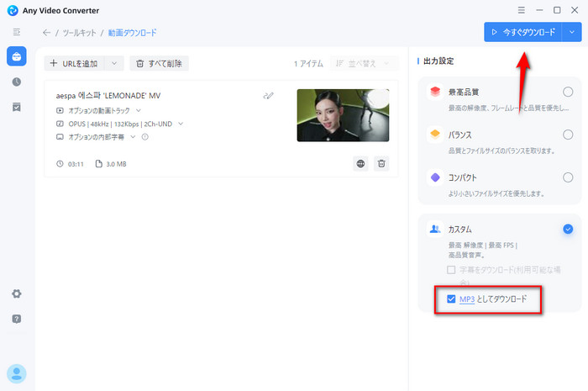588x391 pixels.
Task: Click the link icon beside the video title
Action: tap(268, 96)
